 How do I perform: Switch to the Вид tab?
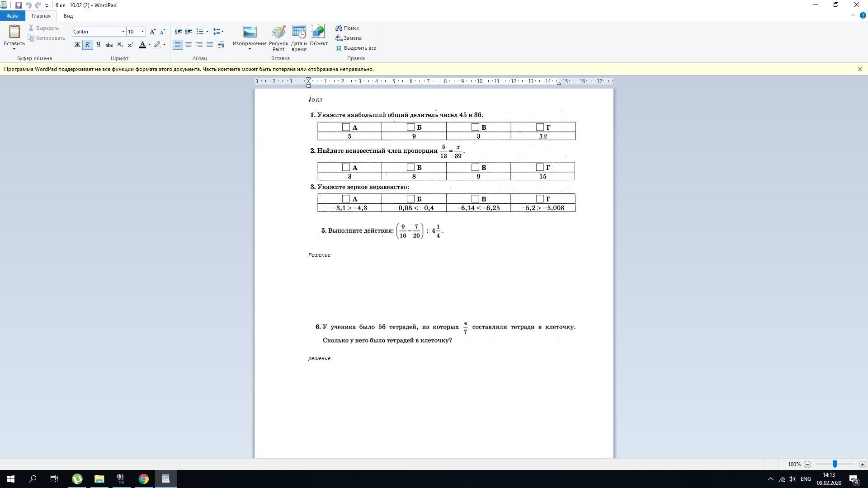(x=68, y=16)
